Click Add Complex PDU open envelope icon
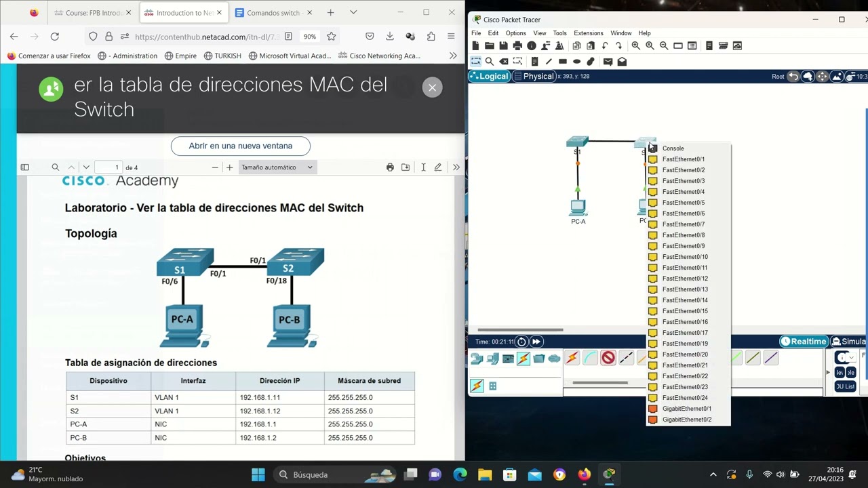Viewport: 868px width, 488px height. pyautogui.click(x=622, y=62)
